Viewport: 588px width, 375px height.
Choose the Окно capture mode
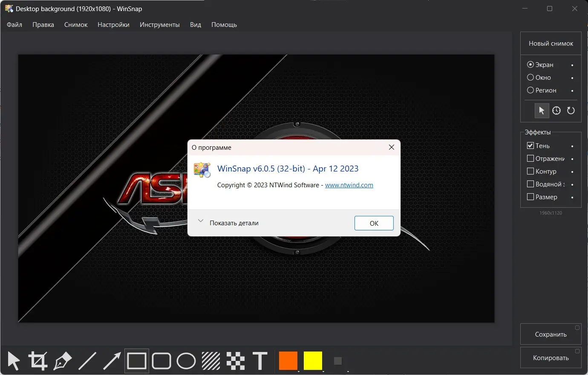click(539, 78)
